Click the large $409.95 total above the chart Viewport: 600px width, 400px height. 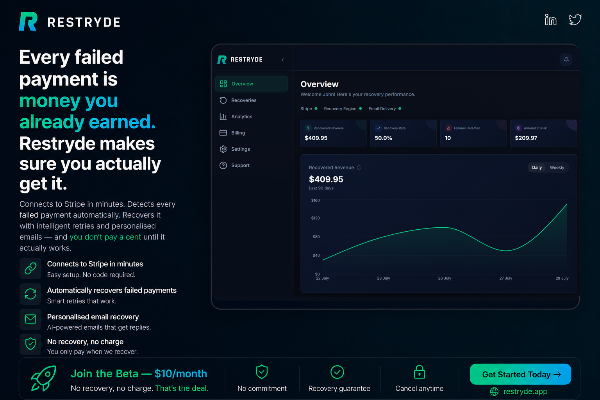pos(326,179)
